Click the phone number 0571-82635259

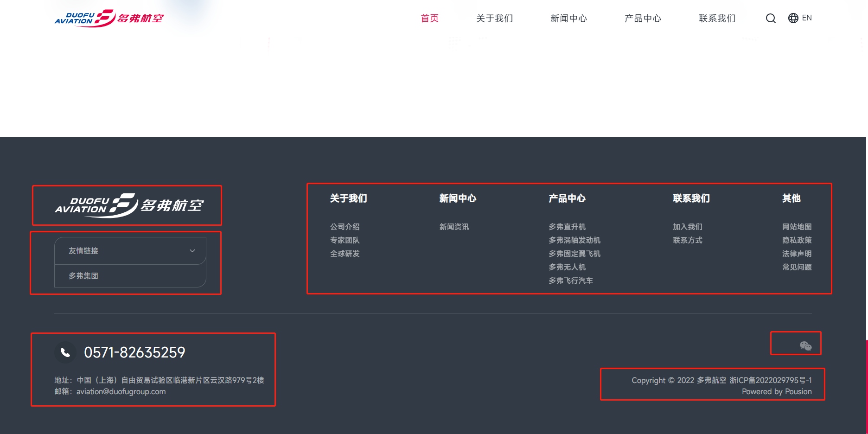pyautogui.click(x=134, y=352)
